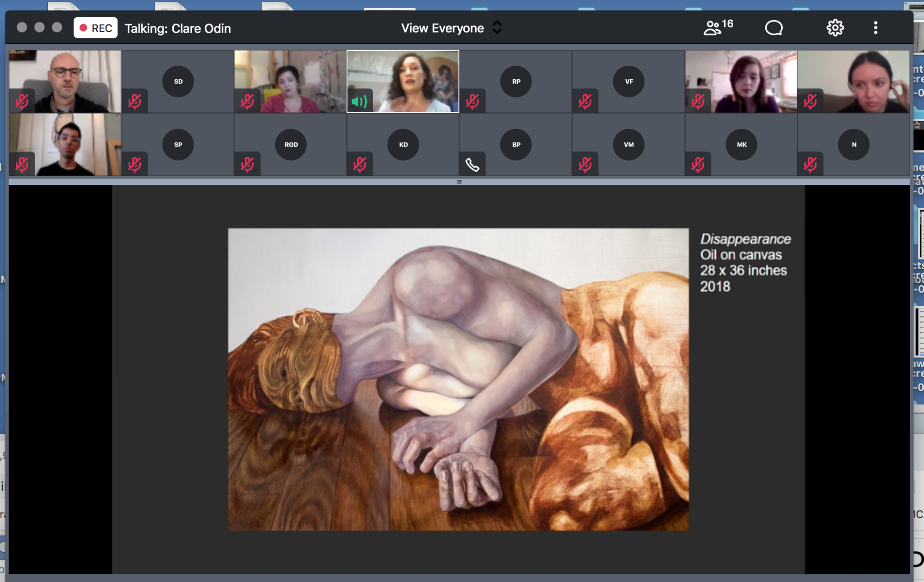Click the young man in black shirt video

pos(65,145)
